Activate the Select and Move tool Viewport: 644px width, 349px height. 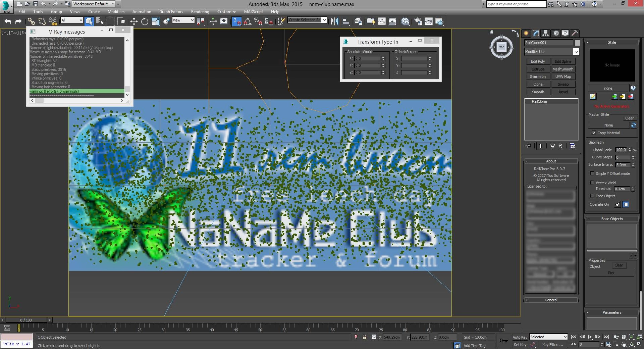[134, 21]
